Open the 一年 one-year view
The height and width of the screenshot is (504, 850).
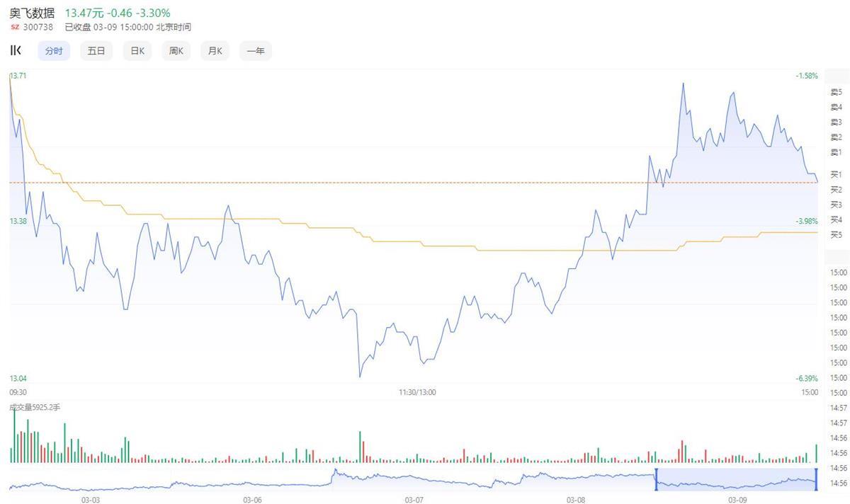click(x=256, y=51)
